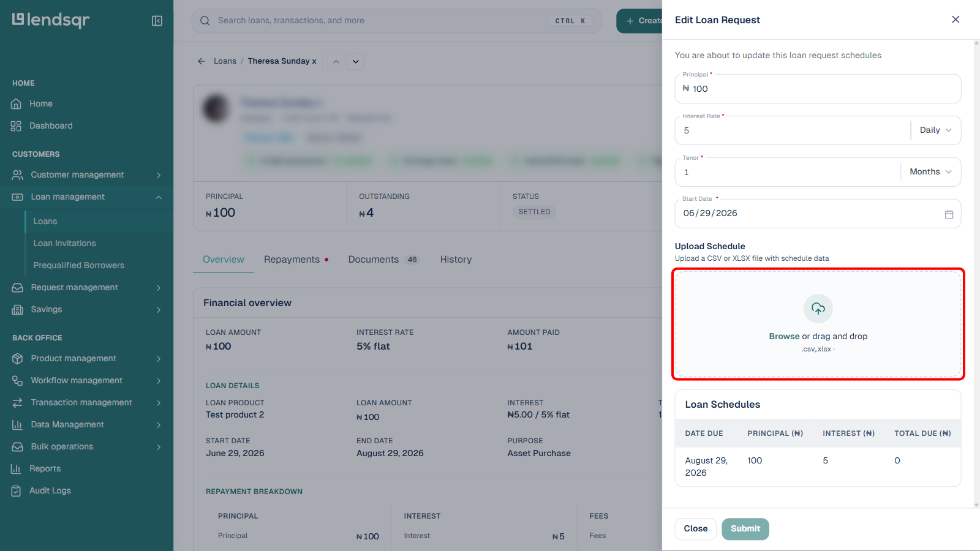The image size is (980, 551).
Task: Click the Close button in panel footer
Action: 696,529
